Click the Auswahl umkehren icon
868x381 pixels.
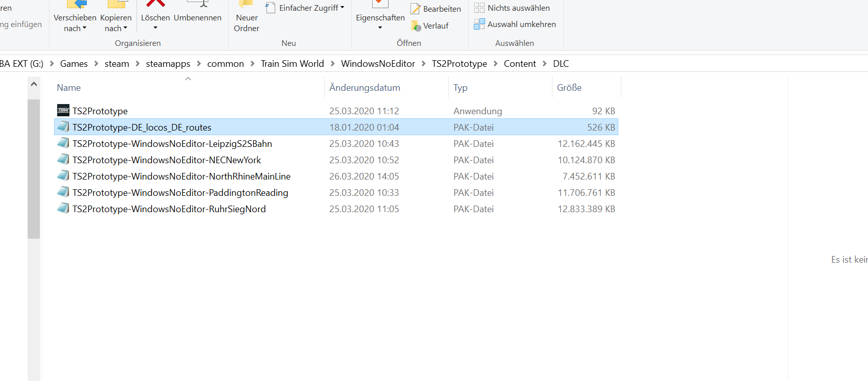point(479,24)
